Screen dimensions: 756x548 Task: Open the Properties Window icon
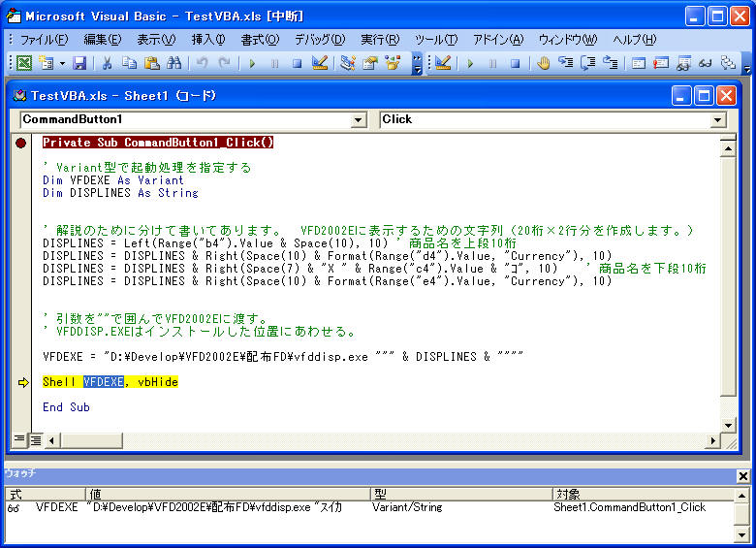pos(370,63)
